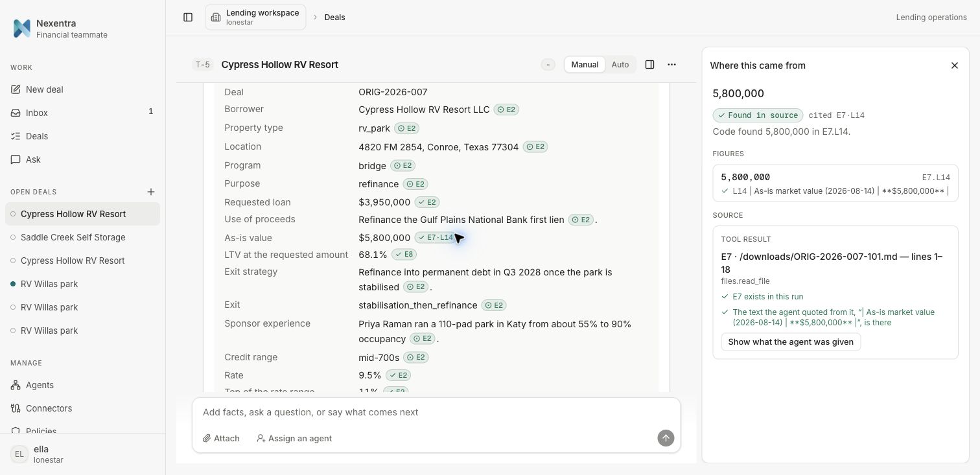Click the Nexentra logo

pos(22,29)
